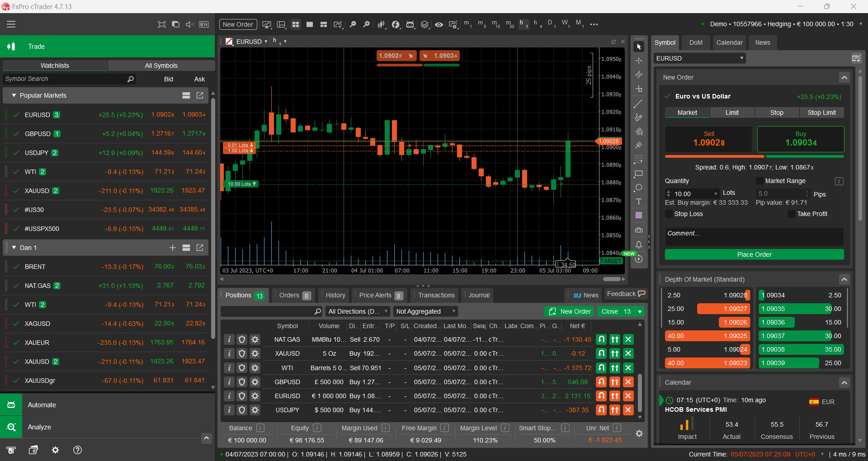Open the EURUSD selector in Symbol panel
The image size is (868, 461).
700,58
